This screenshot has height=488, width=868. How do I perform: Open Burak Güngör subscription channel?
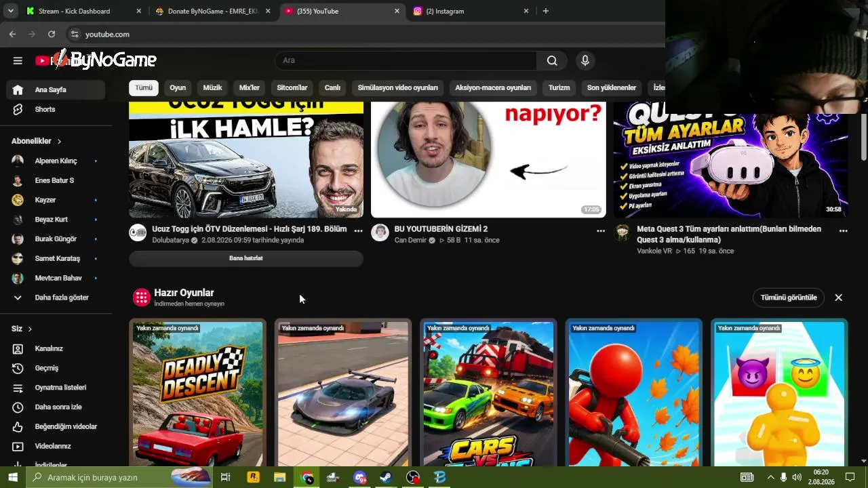(56, 239)
